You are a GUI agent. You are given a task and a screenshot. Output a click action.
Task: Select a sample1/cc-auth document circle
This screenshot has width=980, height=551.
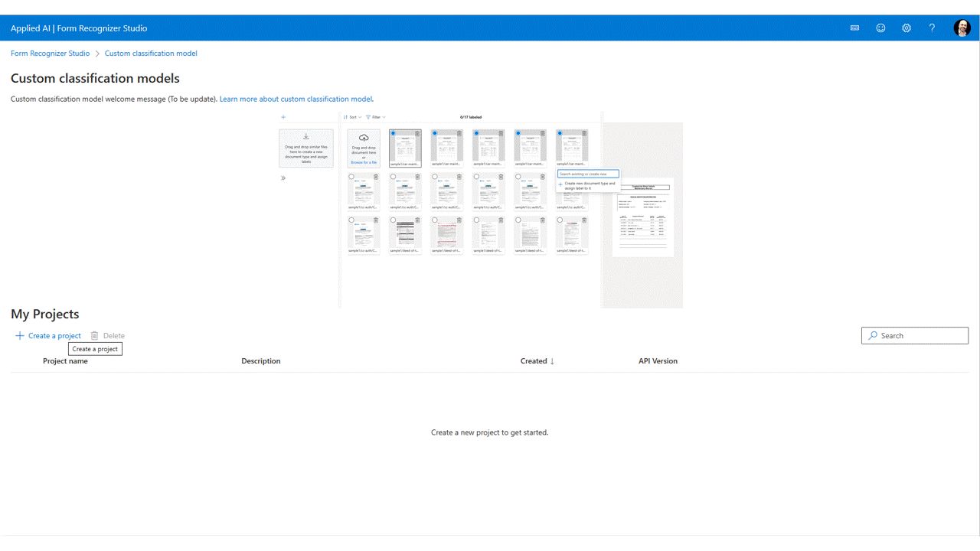[x=351, y=176]
